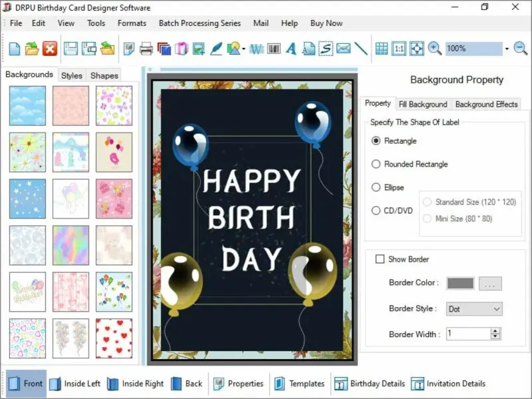Click the zoom in magnifier icon
The width and height of the screenshot is (532, 399).
click(x=435, y=49)
